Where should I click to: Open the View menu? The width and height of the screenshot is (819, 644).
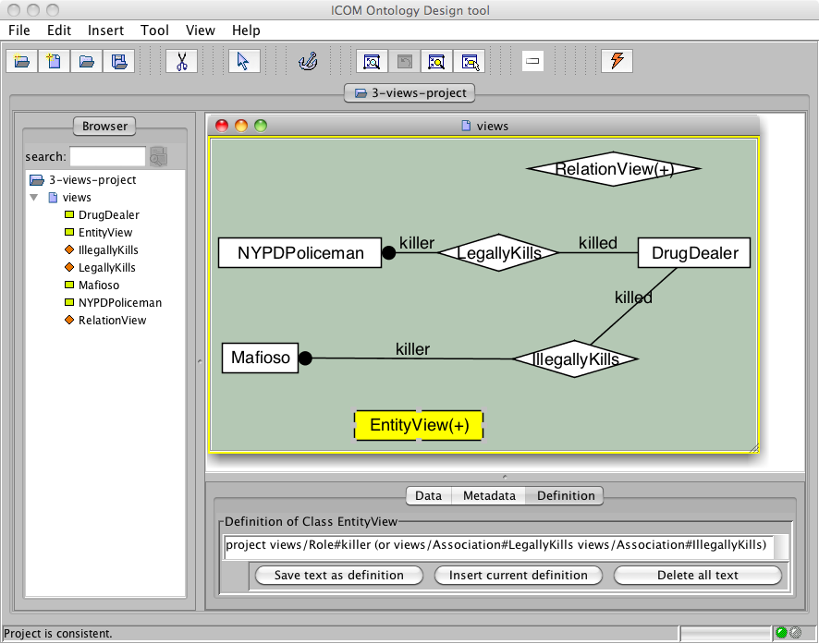click(200, 30)
